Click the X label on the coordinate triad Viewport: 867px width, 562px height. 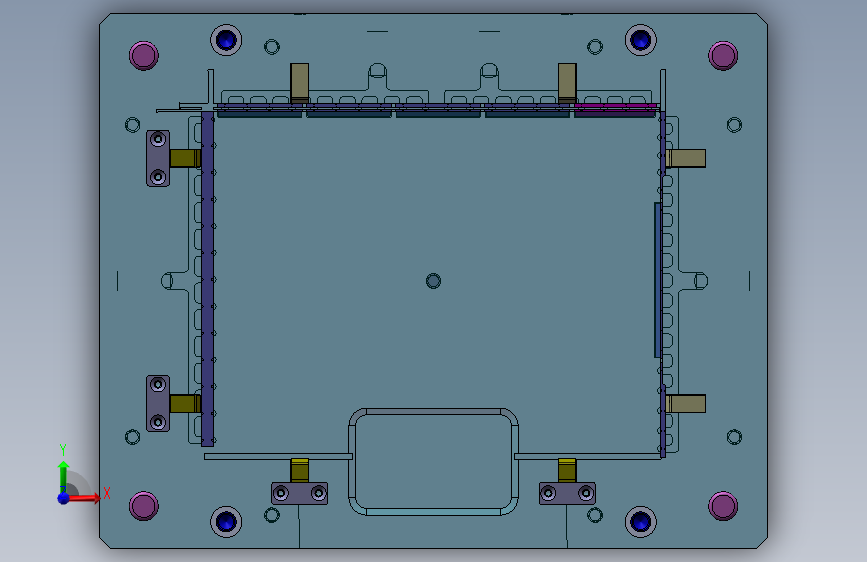click(107, 493)
